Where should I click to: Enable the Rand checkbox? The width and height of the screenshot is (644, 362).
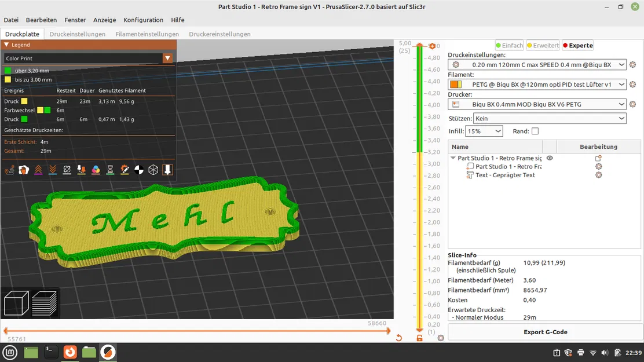535,131
